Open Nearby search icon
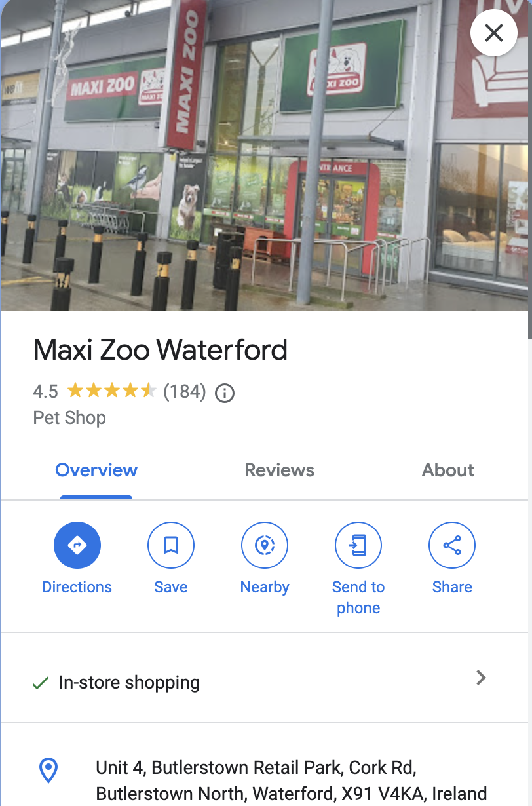Image resolution: width=532 pixels, height=806 pixels. click(265, 545)
